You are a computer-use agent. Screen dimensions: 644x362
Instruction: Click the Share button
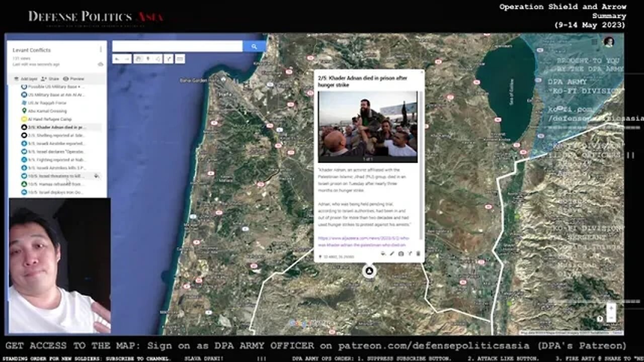[50, 79]
